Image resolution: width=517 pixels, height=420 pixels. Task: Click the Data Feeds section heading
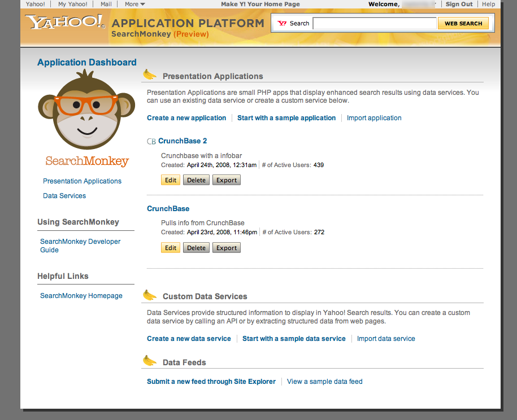pyautogui.click(x=184, y=362)
